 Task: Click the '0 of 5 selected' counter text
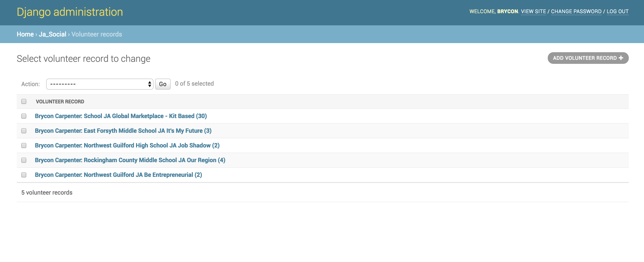[194, 84]
